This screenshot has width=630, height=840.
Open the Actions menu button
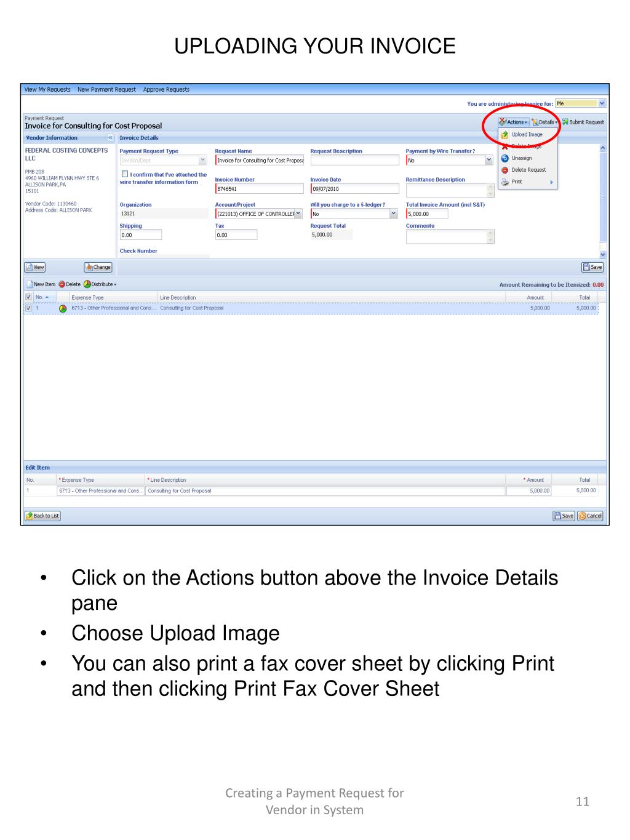514,122
